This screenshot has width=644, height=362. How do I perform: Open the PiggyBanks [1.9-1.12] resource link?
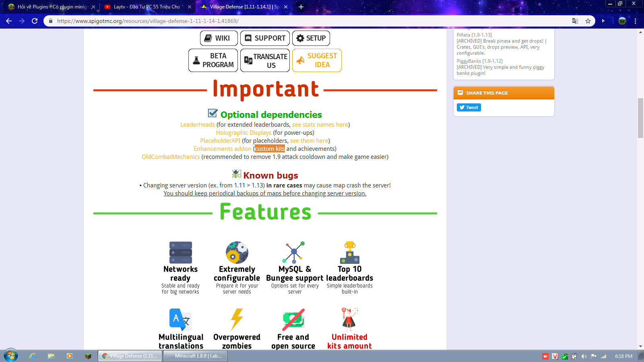pyautogui.click(x=479, y=61)
